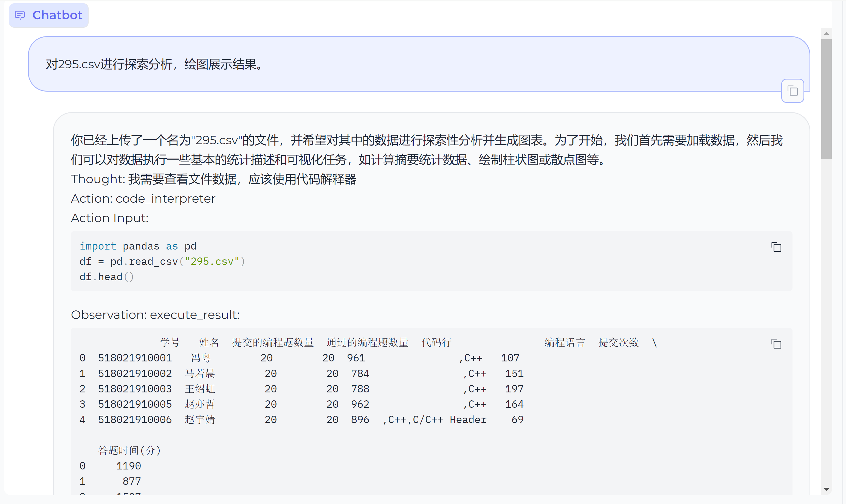Click the answer time value 877
The height and width of the screenshot is (504, 846).
(x=132, y=481)
